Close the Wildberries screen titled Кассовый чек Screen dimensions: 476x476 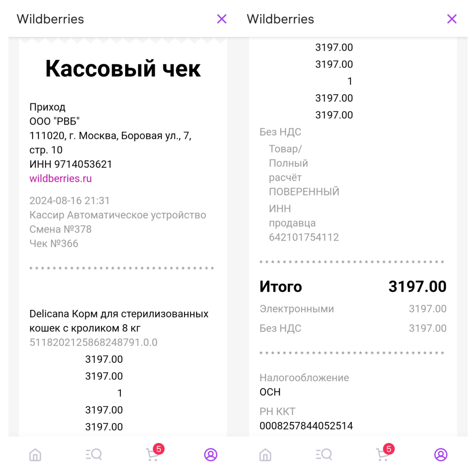pyautogui.click(x=222, y=19)
